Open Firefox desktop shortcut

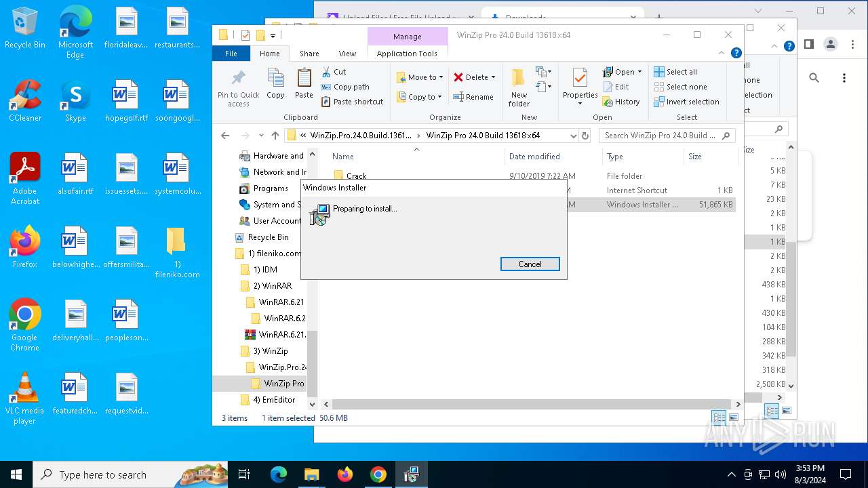25,247
